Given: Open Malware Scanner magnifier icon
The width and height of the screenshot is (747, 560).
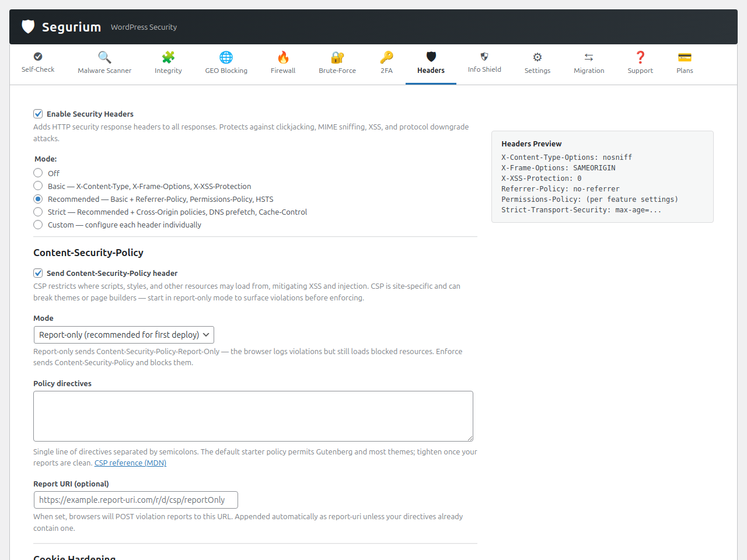Looking at the screenshot, I should (x=104, y=57).
